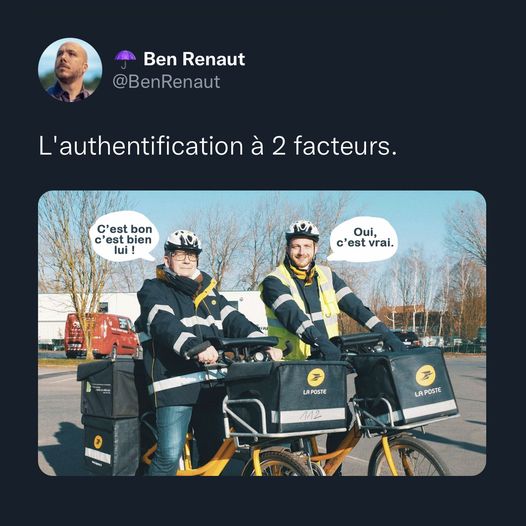Click La Poste logo on rightmost bag

pyautogui.click(x=426, y=376)
